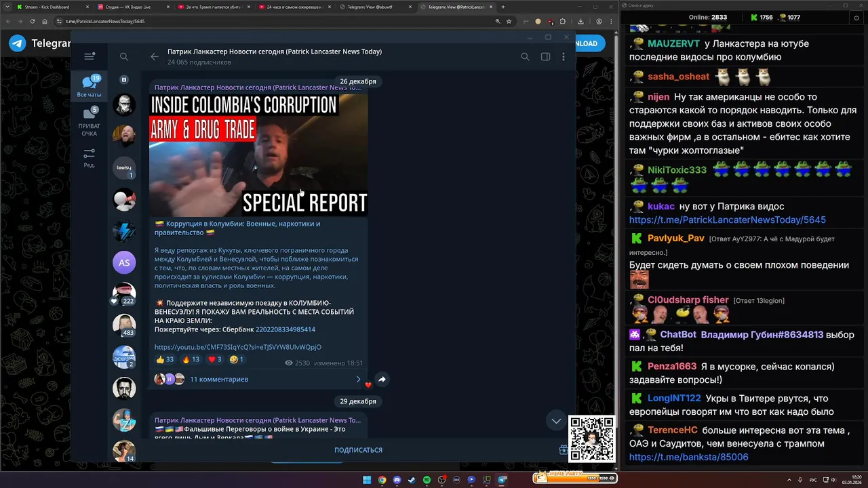Screen dimensions: 868x488
Task: Open the megaphone avatar chat
Action: coord(124,199)
